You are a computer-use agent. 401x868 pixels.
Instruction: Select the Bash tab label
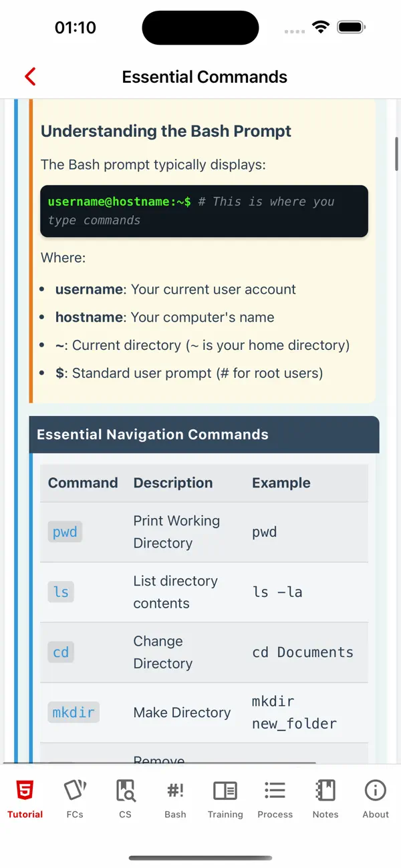click(x=175, y=815)
